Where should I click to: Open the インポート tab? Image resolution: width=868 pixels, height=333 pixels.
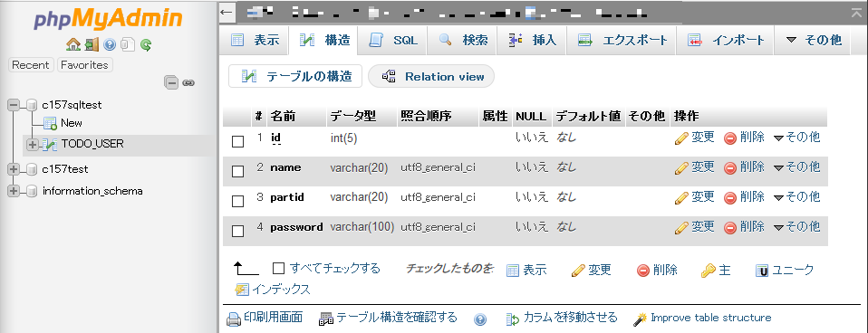pos(725,40)
